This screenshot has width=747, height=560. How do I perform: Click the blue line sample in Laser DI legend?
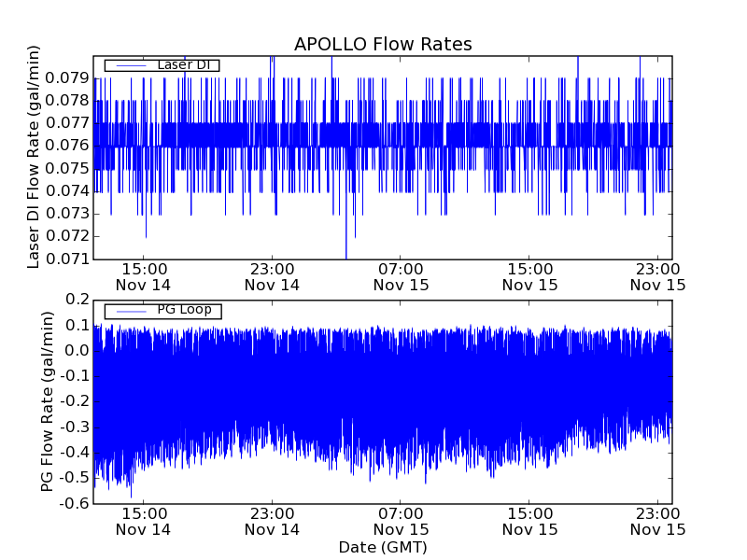tap(132, 65)
